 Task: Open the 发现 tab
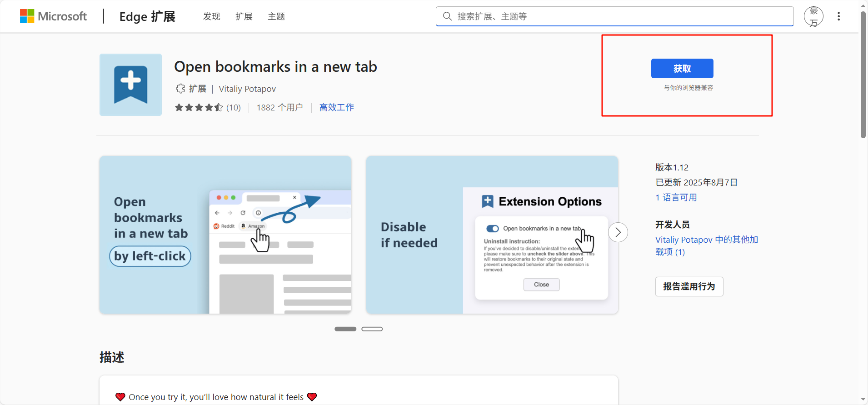pyautogui.click(x=212, y=16)
